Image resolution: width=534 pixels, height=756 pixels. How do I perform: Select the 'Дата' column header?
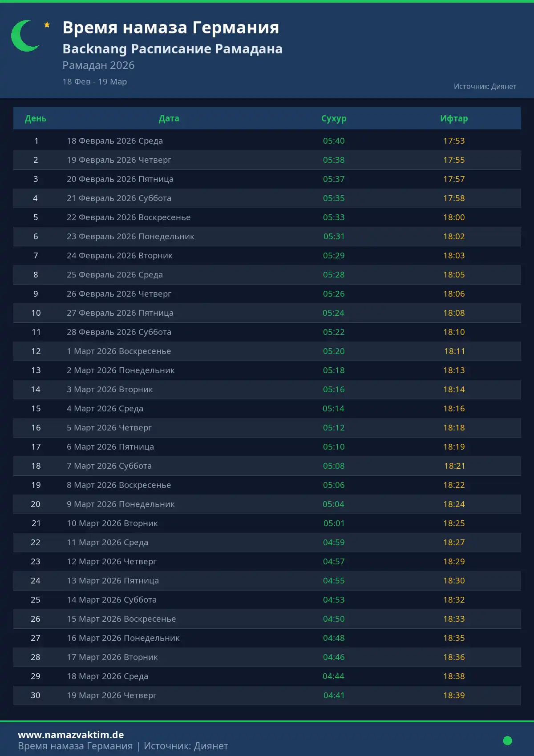(x=169, y=118)
